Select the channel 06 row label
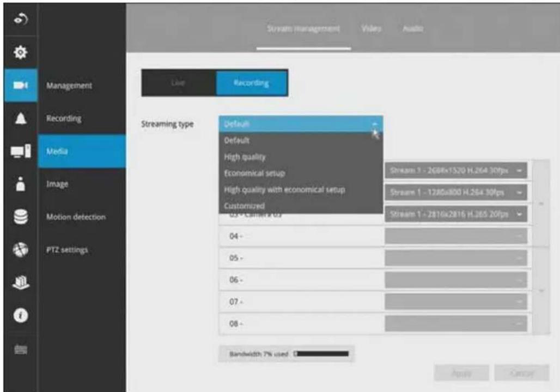 [x=236, y=280]
